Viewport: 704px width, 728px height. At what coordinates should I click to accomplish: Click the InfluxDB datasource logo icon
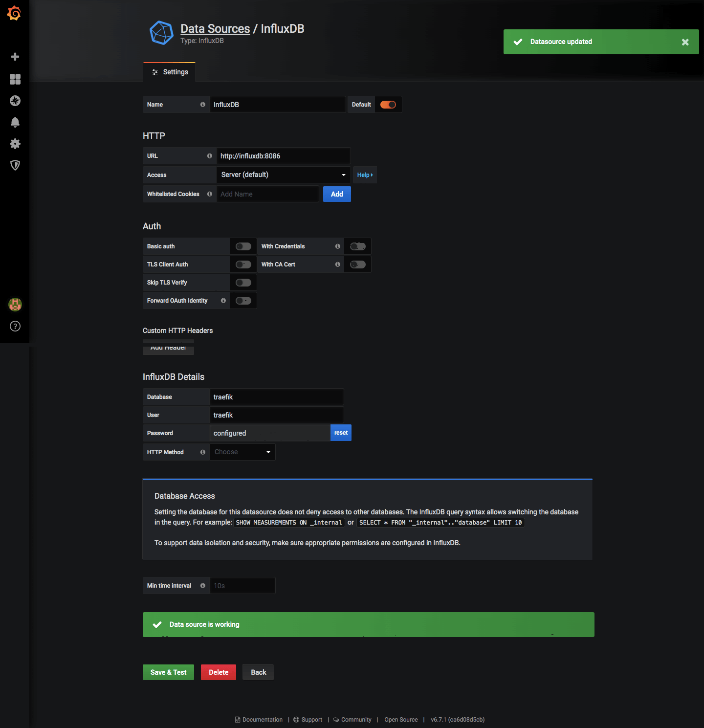pos(161,33)
